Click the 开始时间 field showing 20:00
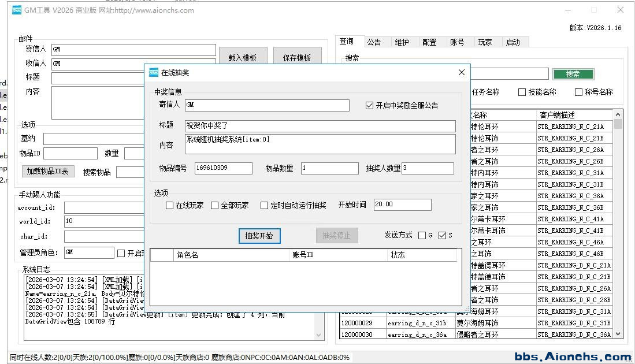Image resolution: width=635 pixels, height=364 pixels. click(x=402, y=205)
